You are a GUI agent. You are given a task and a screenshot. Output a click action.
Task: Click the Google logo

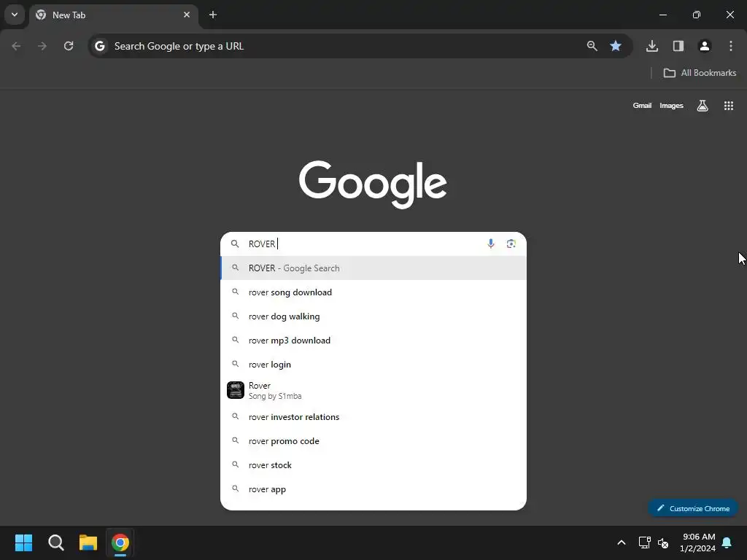373,184
